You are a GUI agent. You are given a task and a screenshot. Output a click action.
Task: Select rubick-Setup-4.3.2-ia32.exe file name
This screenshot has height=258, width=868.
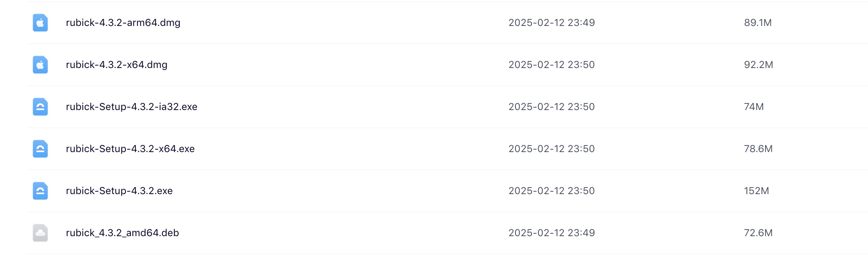[x=132, y=107]
